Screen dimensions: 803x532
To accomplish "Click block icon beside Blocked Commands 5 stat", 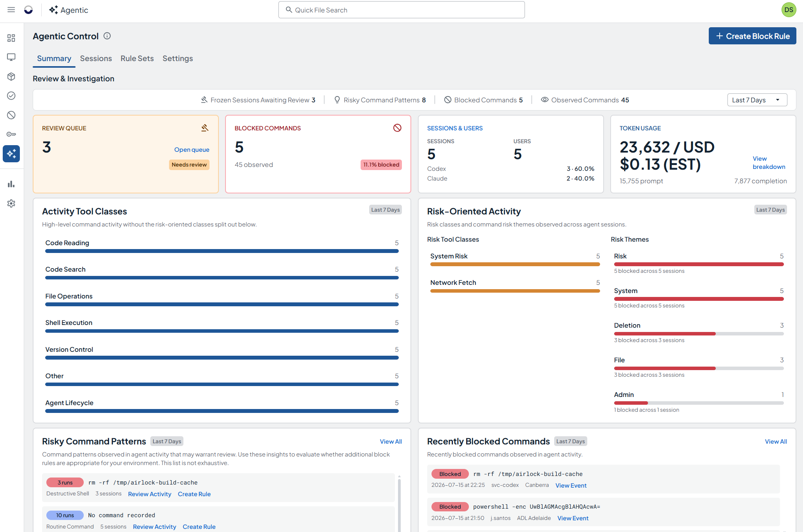I will tap(448, 100).
